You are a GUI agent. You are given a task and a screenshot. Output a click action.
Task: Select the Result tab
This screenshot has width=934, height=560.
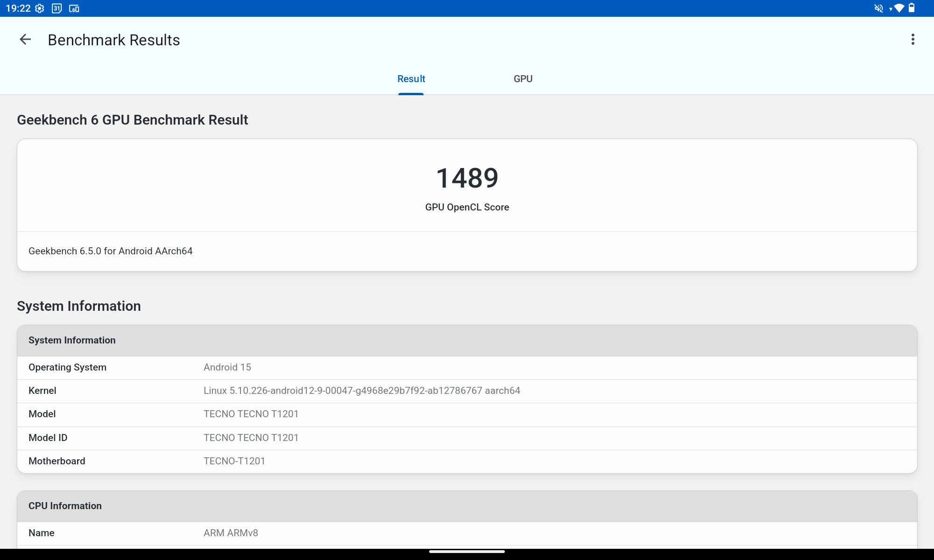411,79
